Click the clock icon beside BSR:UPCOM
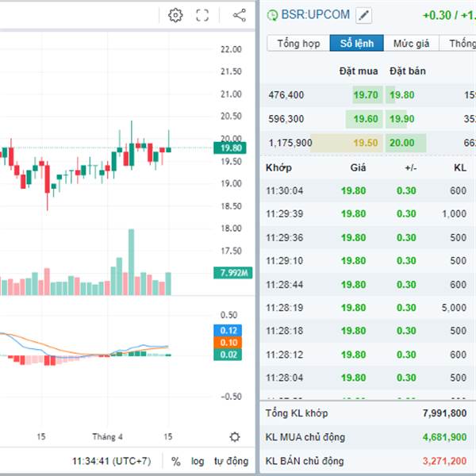Viewport: 476px width, 476px height. tap(273, 15)
